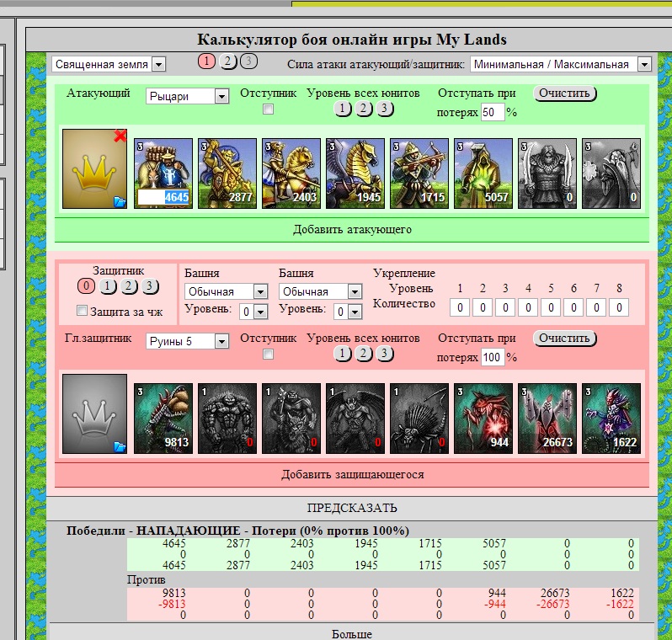Image resolution: width=672 pixels, height=640 pixels.
Task: Click Добавить атакующего
Action: click(x=352, y=230)
